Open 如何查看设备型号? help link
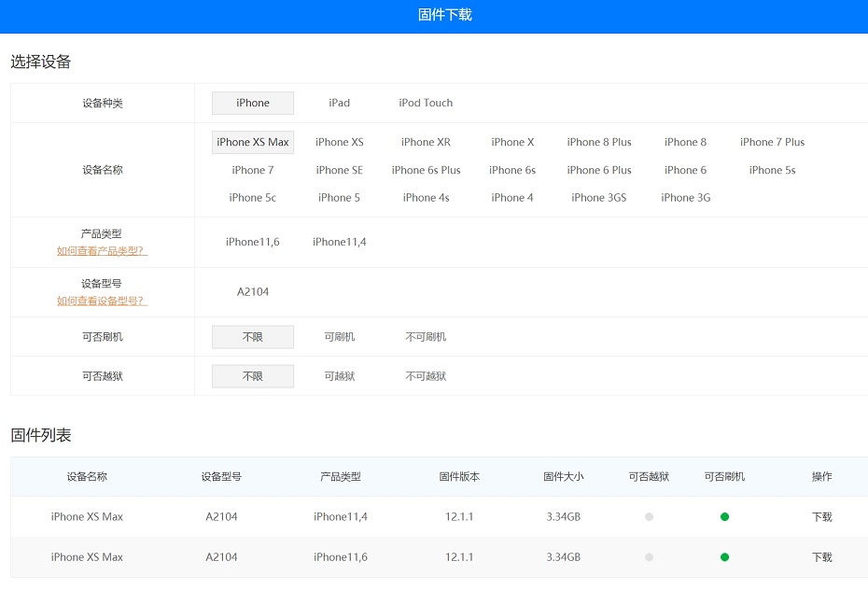868x604 pixels. tap(102, 301)
